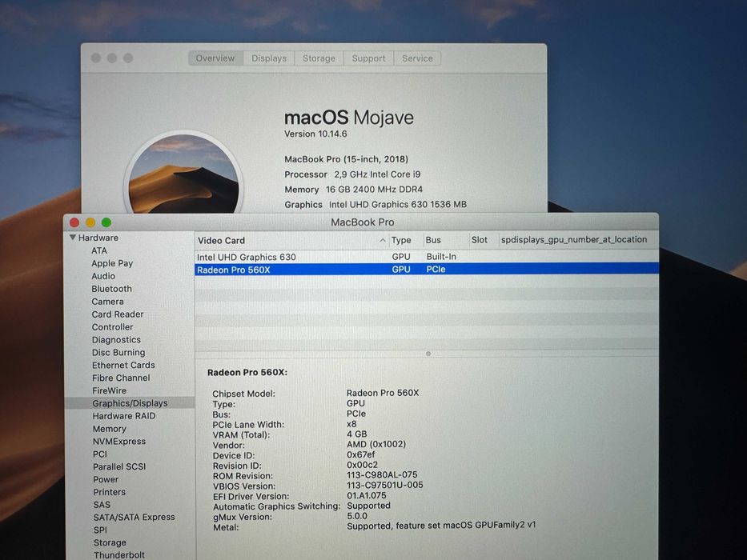
Task: Click the PCIe Lane Width value x8
Action: (351, 424)
